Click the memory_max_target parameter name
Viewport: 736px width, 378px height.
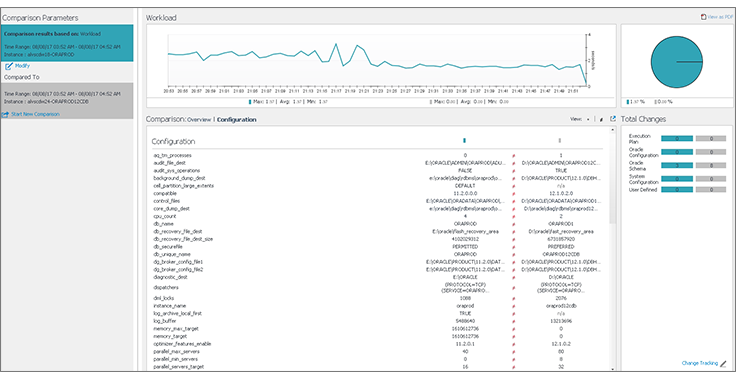click(x=175, y=329)
